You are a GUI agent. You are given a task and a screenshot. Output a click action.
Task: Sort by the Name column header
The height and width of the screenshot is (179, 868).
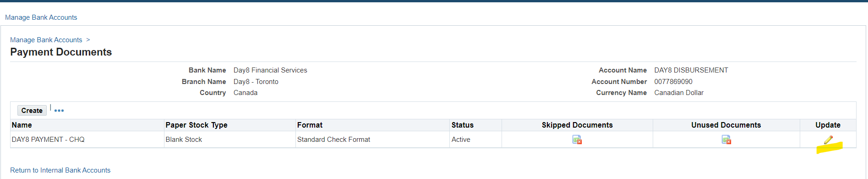[22, 125]
